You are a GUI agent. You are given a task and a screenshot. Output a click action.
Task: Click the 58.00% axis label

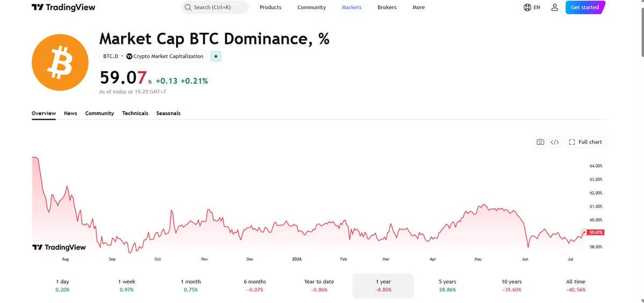click(x=596, y=247)
